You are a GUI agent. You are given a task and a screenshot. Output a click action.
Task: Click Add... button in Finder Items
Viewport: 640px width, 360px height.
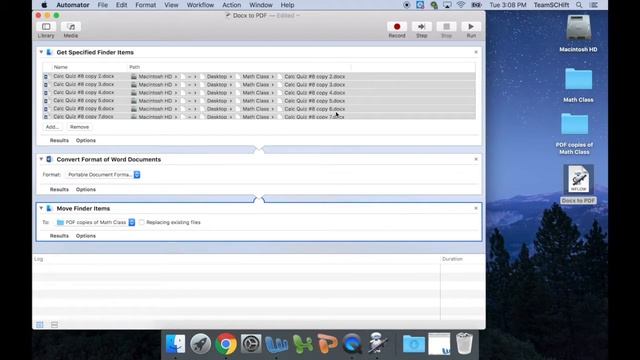coord(52,127)
